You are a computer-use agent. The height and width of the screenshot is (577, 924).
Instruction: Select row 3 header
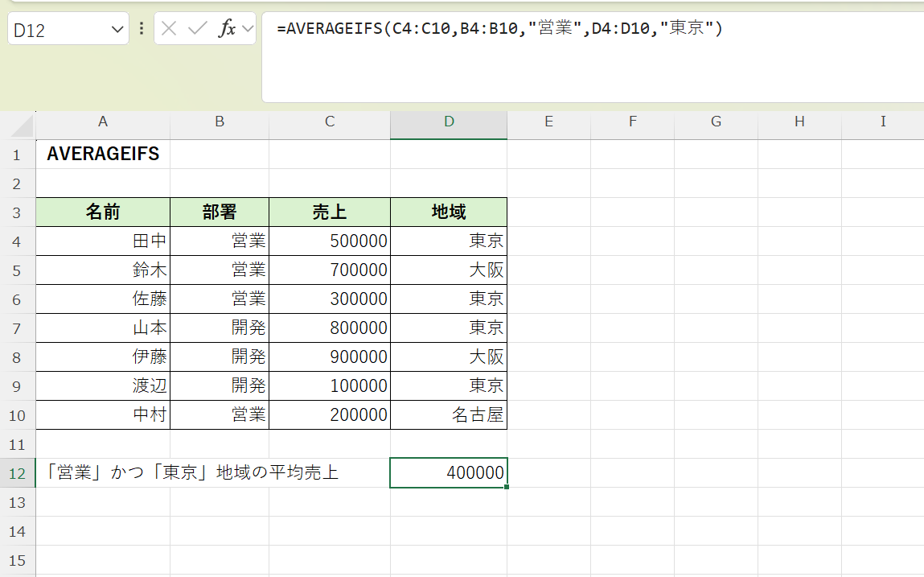[x=18, y=212]
